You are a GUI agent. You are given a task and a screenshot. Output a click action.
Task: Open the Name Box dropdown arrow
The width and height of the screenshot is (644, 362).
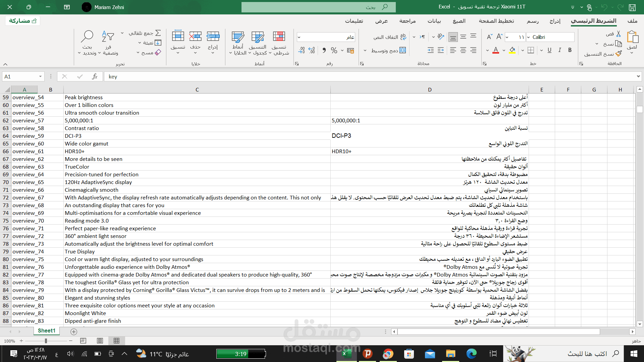coord(40,77)
